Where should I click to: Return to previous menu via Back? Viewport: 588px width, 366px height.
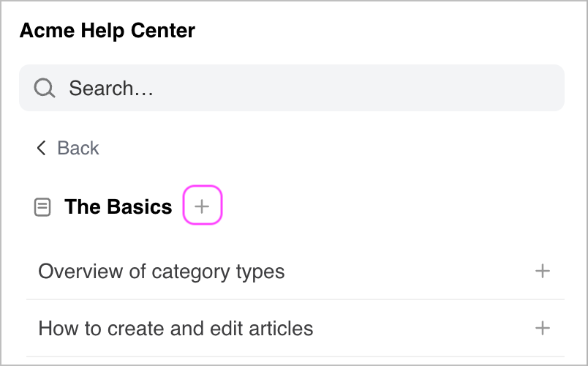[x=68, y=148]
